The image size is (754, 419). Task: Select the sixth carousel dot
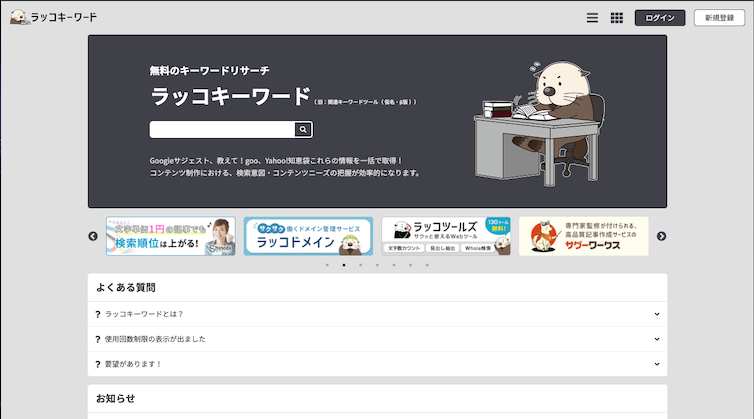(410, 265)
